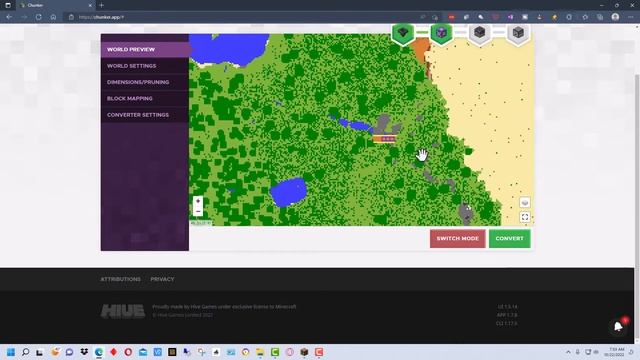Open the Attributions link
640x360 pixels.
click(120, 279)
